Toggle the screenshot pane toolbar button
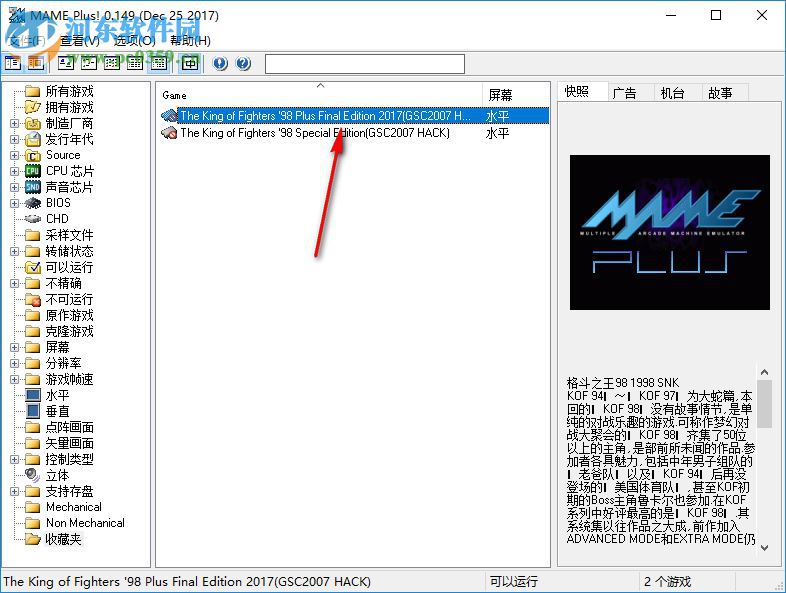 pos(36,63)
